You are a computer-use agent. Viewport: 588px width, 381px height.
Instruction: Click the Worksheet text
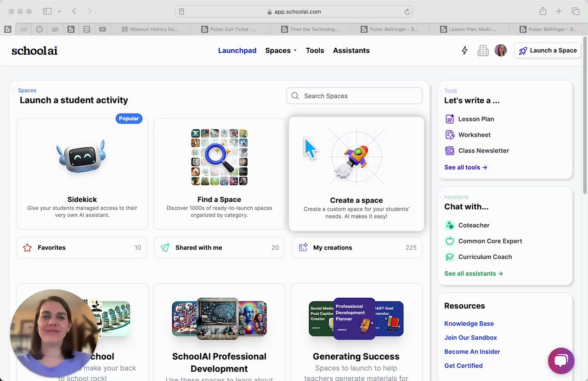point(475,135)
